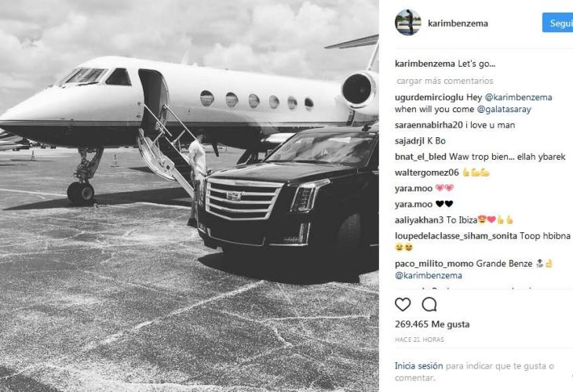Like the post with the heart icon
The height and width of the screenshot is (392, 573).
[x=403, y=304]
